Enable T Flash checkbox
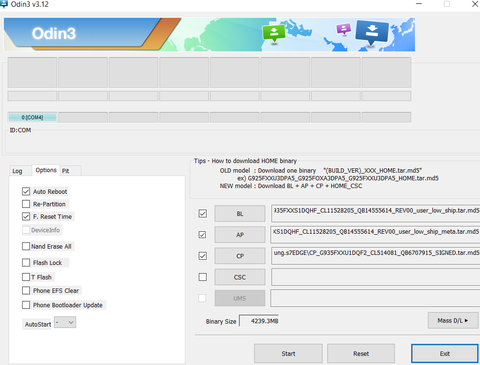The width and height of the screenshot is (480, 365). point(26,277)
